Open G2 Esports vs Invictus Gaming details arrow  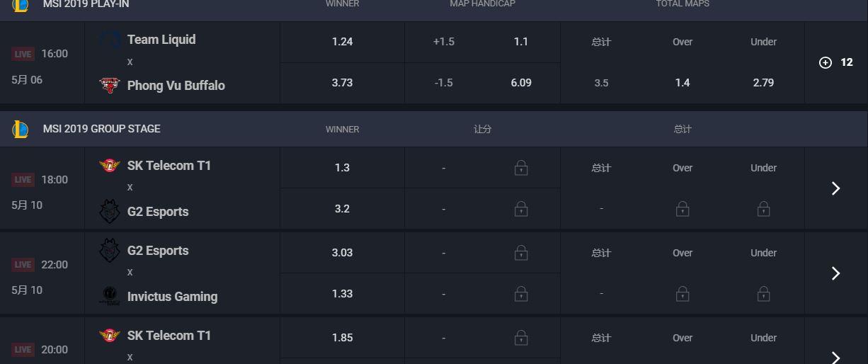point(836,273)
